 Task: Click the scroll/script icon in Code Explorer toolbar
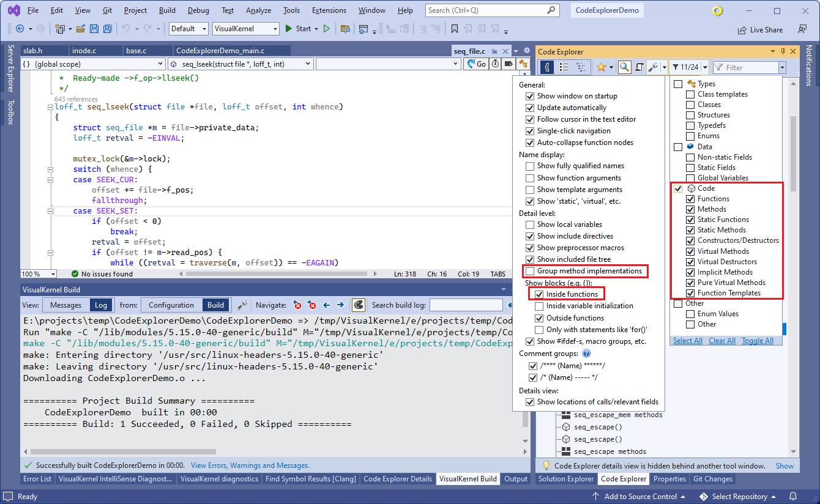tap(639, 67)
